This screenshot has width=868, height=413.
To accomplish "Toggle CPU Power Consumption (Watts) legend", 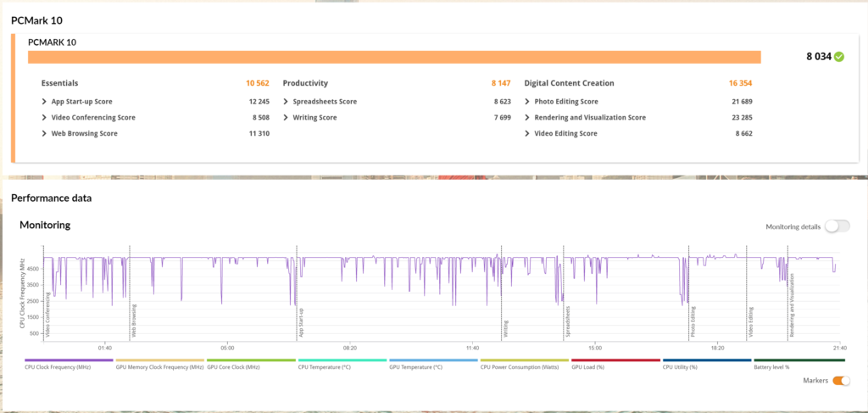I will tap(524, 360).
